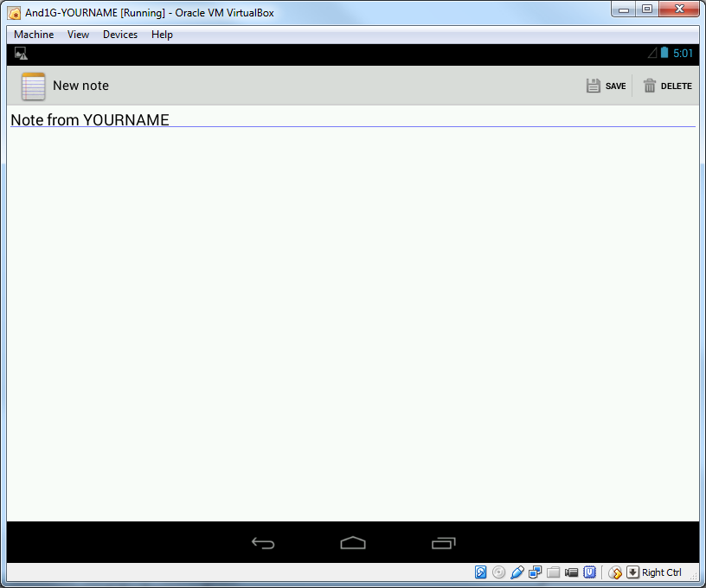The width and height of the screenshot is (706, 588).
Task: Open the View menu
Action: pyautogui.click(x=79, y=35)
